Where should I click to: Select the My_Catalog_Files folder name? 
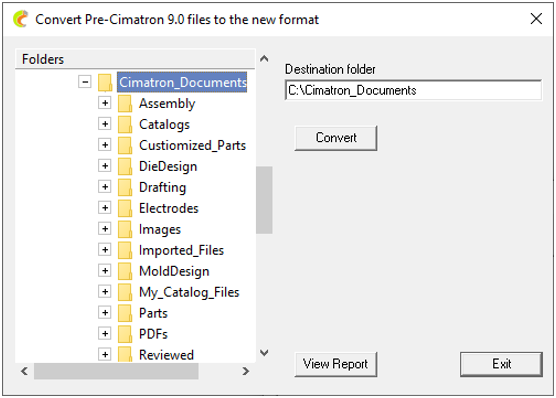(189, 292)
